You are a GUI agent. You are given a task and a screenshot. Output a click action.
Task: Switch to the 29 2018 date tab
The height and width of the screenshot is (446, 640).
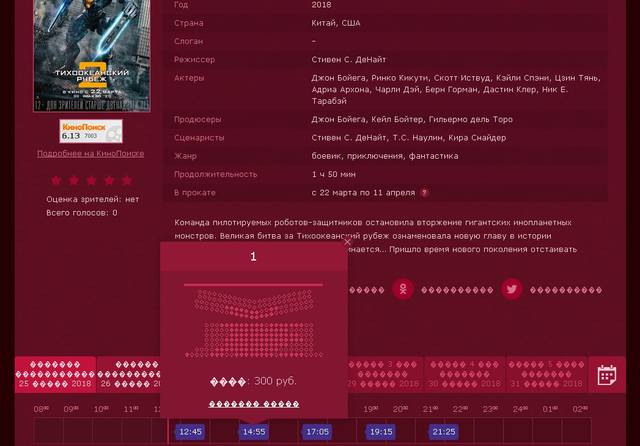pos(386,374)
